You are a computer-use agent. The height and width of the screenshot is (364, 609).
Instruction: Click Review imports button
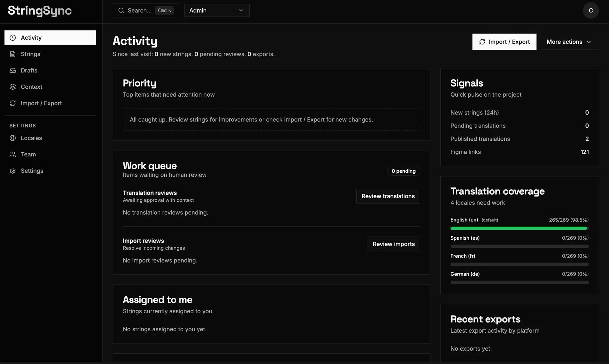[394, 244]
